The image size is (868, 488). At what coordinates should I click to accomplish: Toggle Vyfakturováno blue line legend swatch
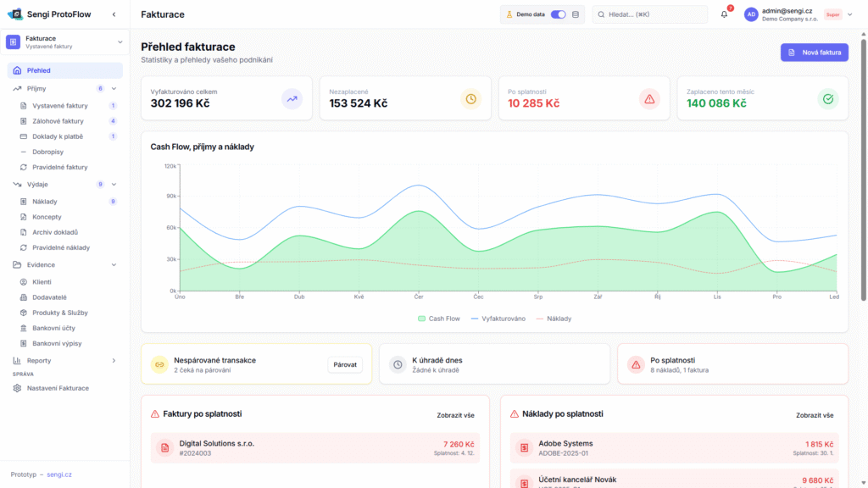[x=476, y=319]
